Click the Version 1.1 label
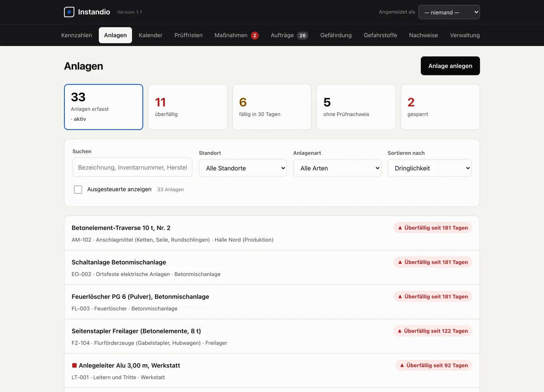This screenshot has width=544, height=392. point(129,12)
